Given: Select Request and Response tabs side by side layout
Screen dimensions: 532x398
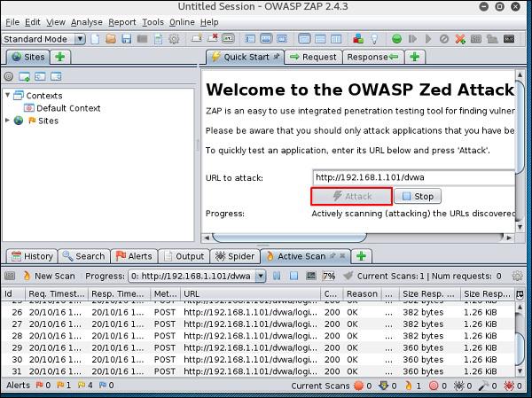Looking at the screenshot, I should coord(304,39).
